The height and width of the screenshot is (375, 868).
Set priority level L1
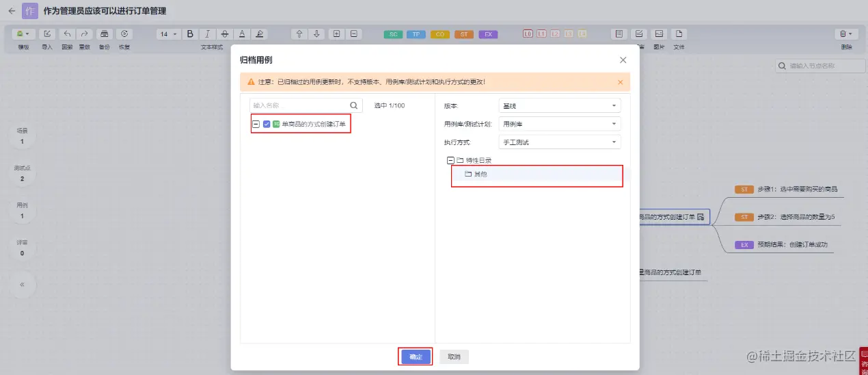[541, 34]
